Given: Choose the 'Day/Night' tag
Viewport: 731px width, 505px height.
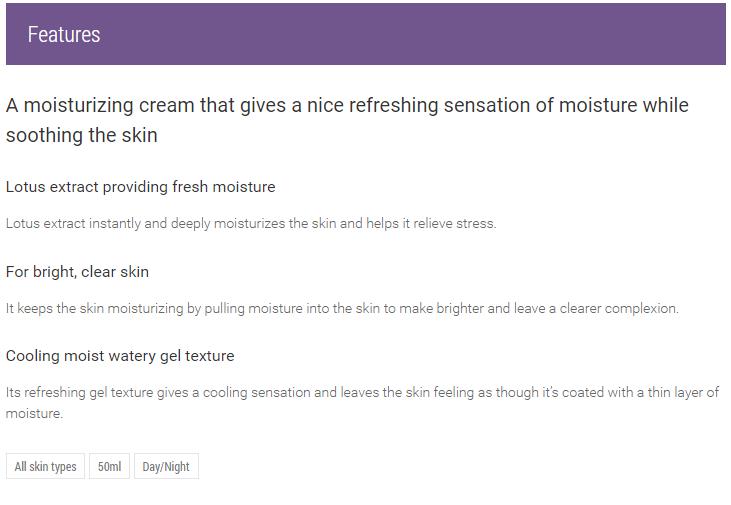Looking at the screenshot, I should 166,467.
